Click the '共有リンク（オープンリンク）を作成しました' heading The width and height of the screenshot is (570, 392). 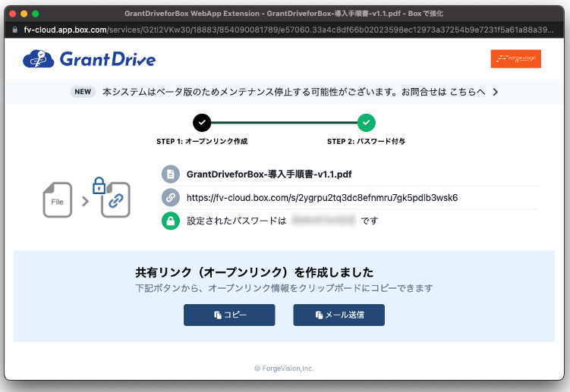[254, 272]
